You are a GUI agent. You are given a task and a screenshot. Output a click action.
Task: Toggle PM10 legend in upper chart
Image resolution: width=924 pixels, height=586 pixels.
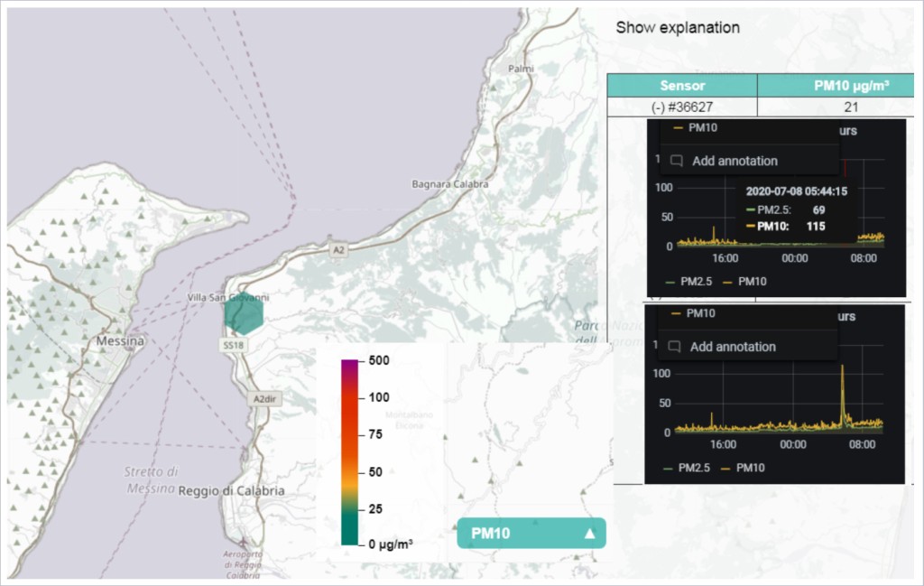[744, 282]
